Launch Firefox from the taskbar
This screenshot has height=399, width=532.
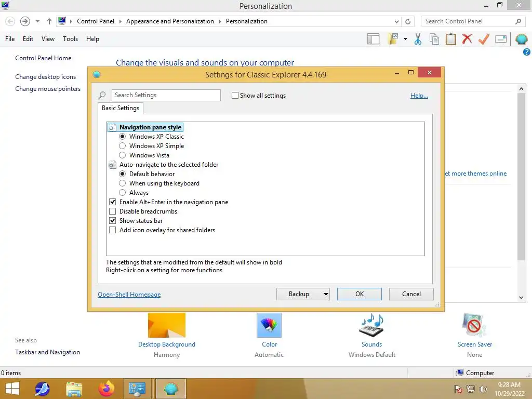[x=106, y=389]
